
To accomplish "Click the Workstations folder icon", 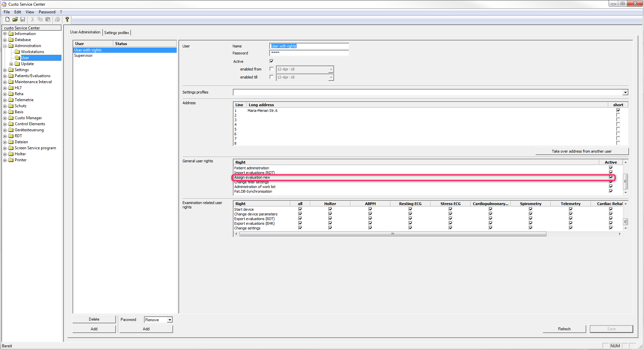I will coord(17,52).
